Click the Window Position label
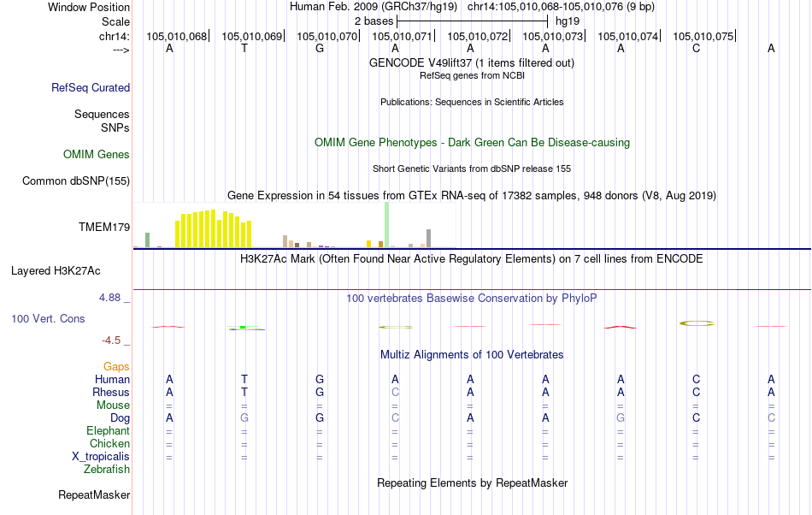The height and width of the screenshot is (515, 812). (89, 7)
